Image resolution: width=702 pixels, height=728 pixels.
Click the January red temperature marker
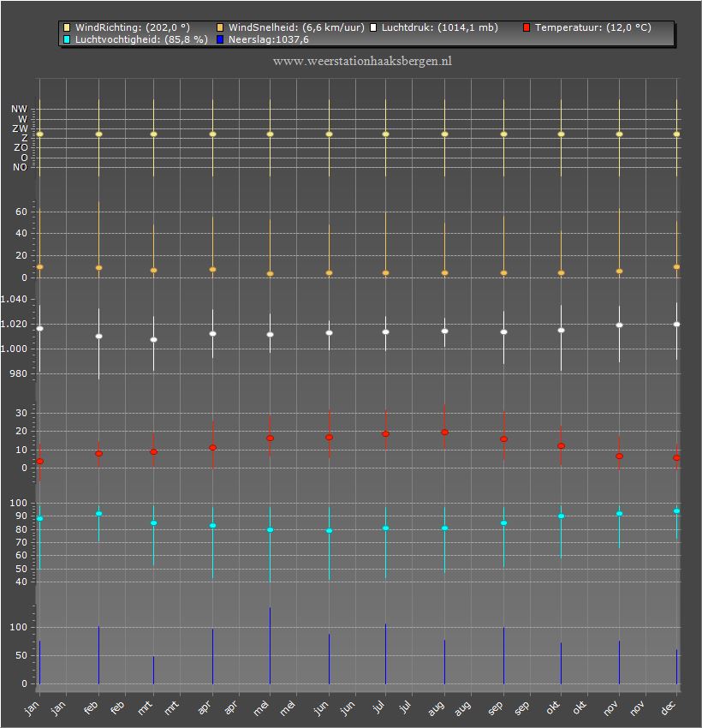click(40, 462)
